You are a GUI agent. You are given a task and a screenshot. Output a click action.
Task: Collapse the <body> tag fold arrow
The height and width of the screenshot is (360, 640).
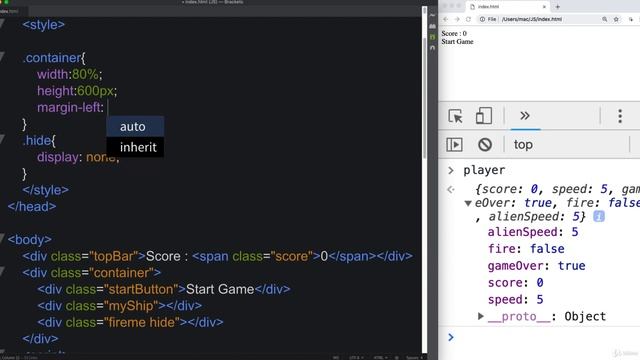click(2, 238)
